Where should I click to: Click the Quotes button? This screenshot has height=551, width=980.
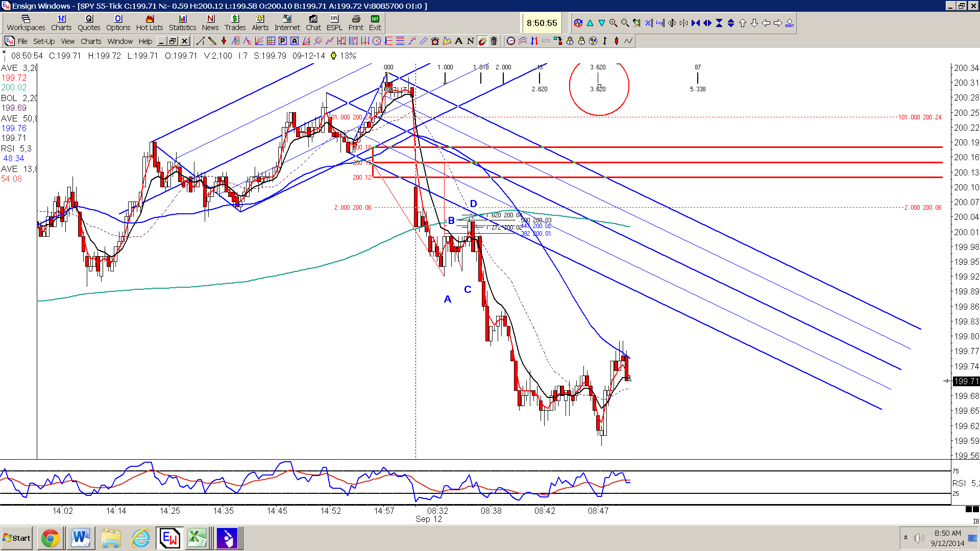click(89, 23)
